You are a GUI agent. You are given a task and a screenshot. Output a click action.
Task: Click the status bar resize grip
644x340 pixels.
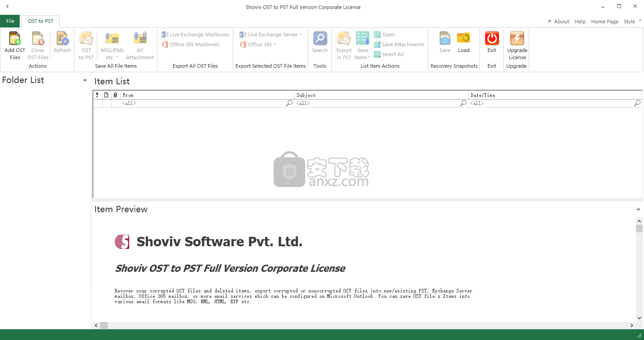click(639, 335)
